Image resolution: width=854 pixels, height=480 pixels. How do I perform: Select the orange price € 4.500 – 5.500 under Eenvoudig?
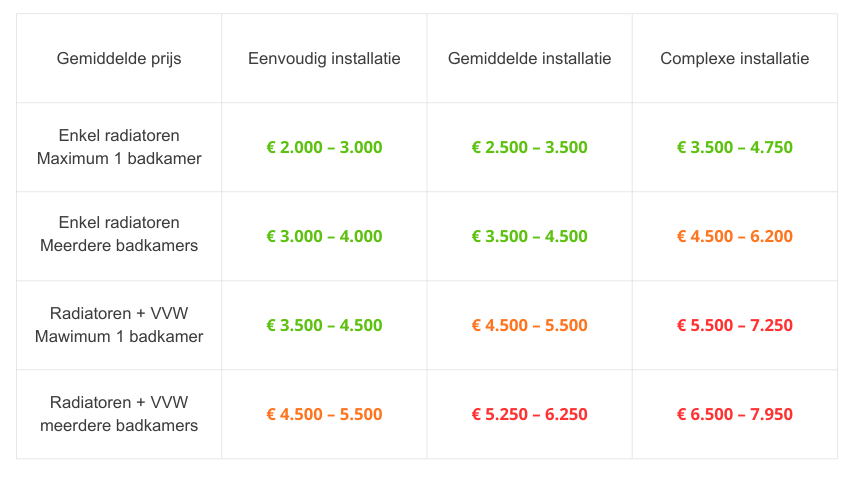[x=324, y=415]
